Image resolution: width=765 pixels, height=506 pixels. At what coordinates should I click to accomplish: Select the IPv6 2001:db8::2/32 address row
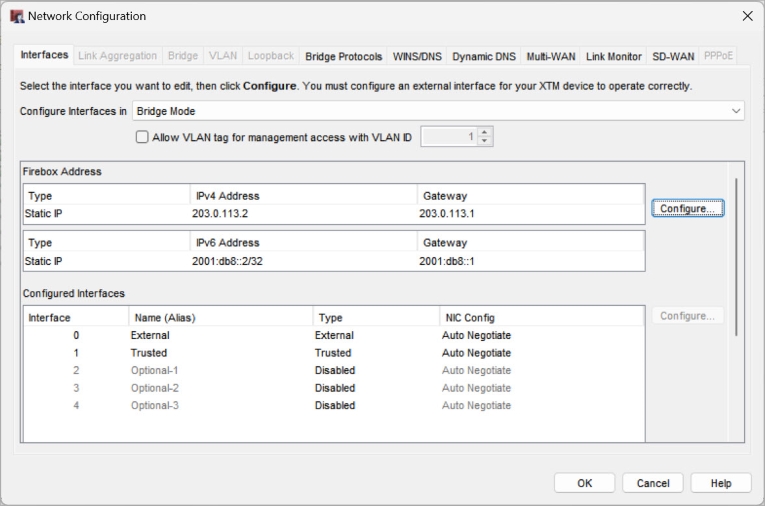pyautogui.click(x=330, y=260)
